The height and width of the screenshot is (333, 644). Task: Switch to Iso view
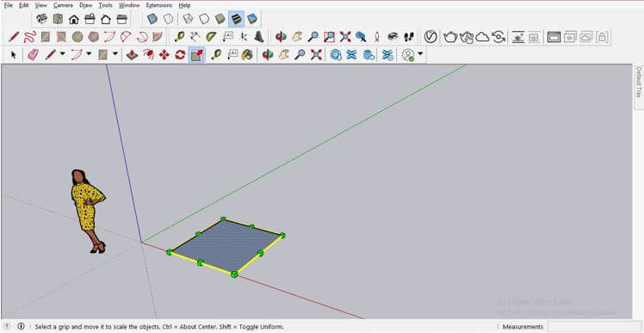pyautogui.click(x=41, y=19)
